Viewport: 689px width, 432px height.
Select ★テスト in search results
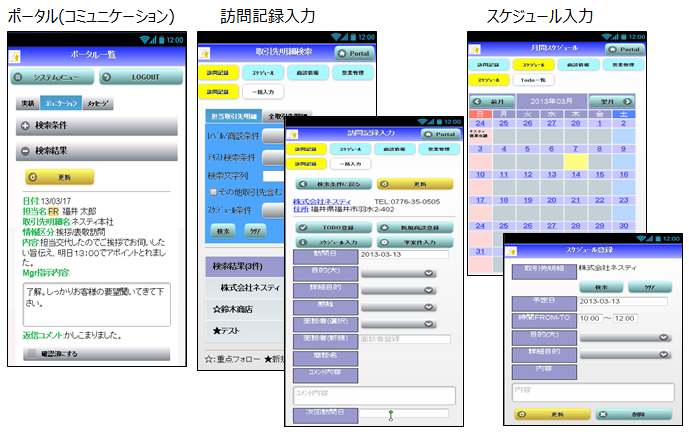coord(245,331)
